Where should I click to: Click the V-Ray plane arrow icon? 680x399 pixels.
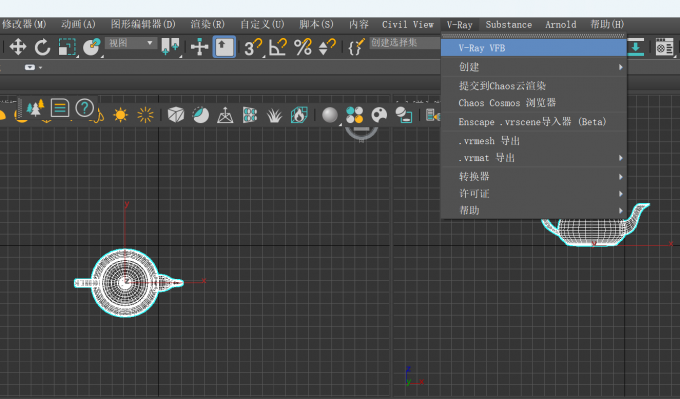click(225, 115)
